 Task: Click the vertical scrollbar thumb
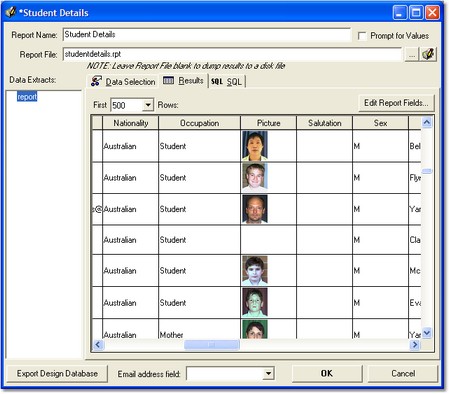pos(427,171)
